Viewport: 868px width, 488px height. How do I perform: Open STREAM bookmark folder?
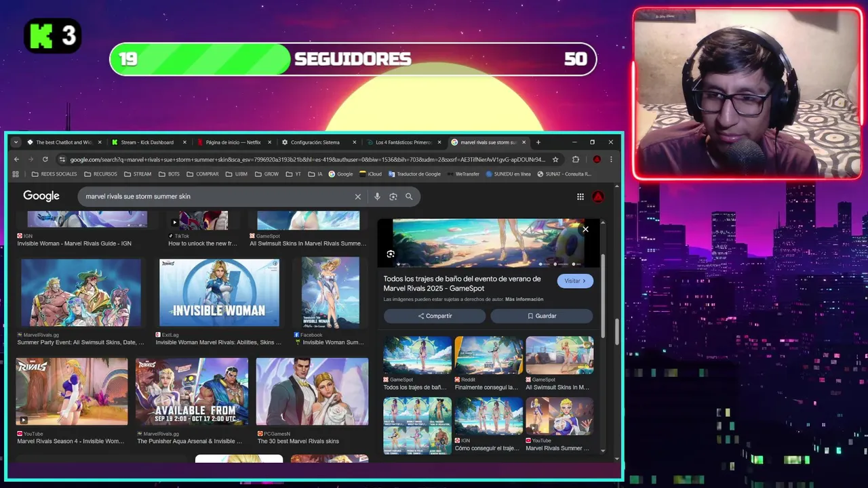click(138, 174)
